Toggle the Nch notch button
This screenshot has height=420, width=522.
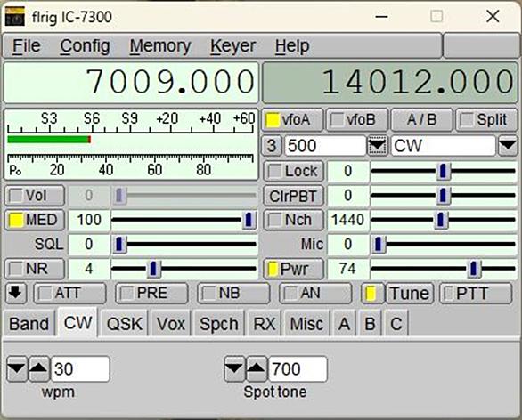294,220
